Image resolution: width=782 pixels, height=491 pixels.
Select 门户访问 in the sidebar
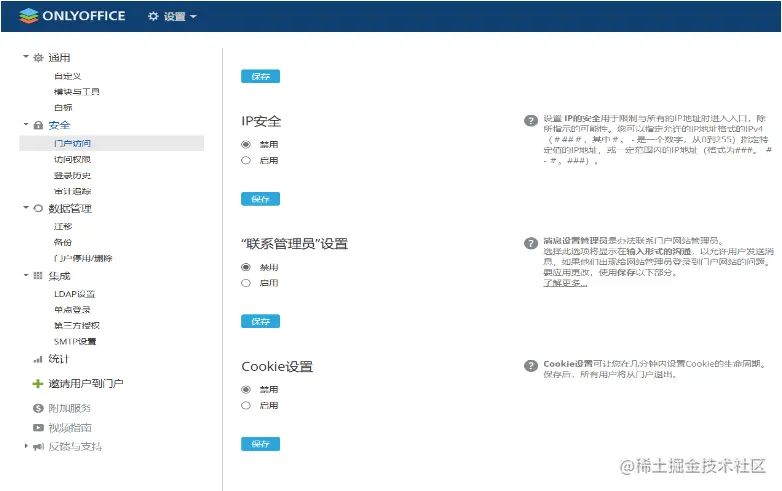(x=112, y=143)
